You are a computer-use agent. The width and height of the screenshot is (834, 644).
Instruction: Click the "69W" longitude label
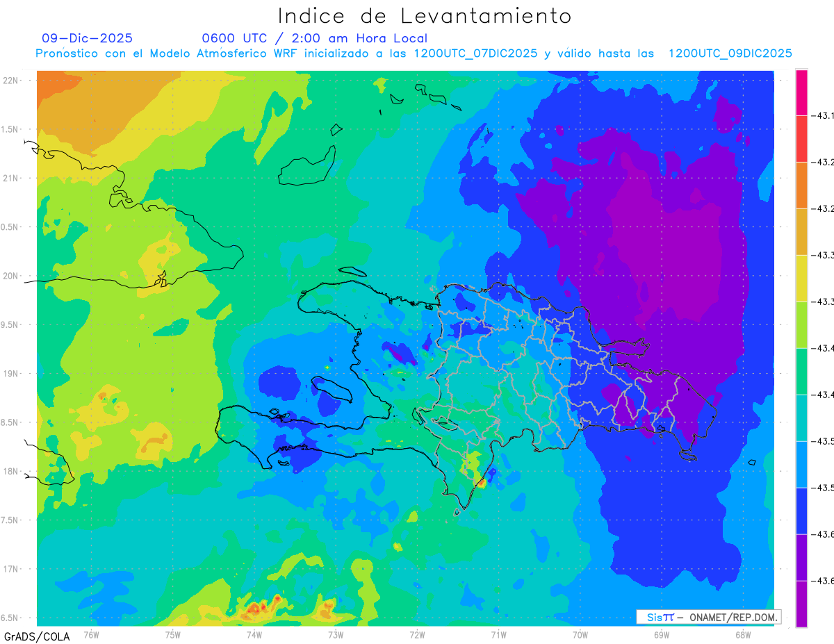[x=662, y=634]
